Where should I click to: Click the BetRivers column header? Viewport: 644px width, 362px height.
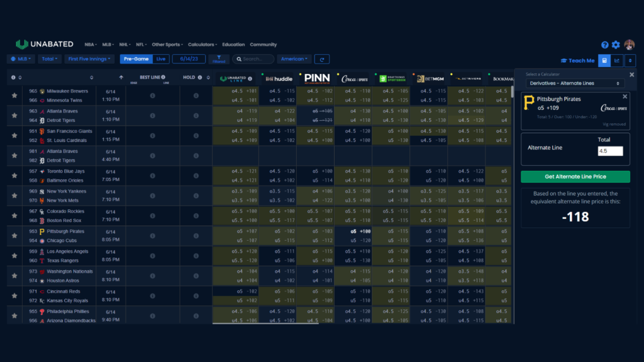pyautogui.click(x=468, y=79)
